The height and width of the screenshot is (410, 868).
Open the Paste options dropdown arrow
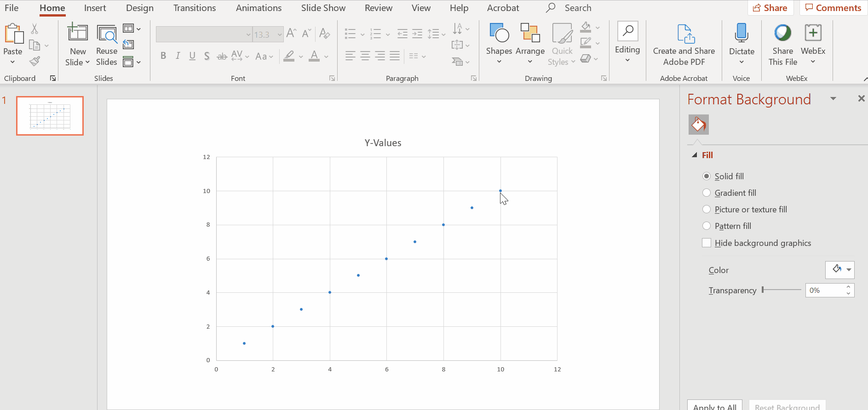point(13,62)
